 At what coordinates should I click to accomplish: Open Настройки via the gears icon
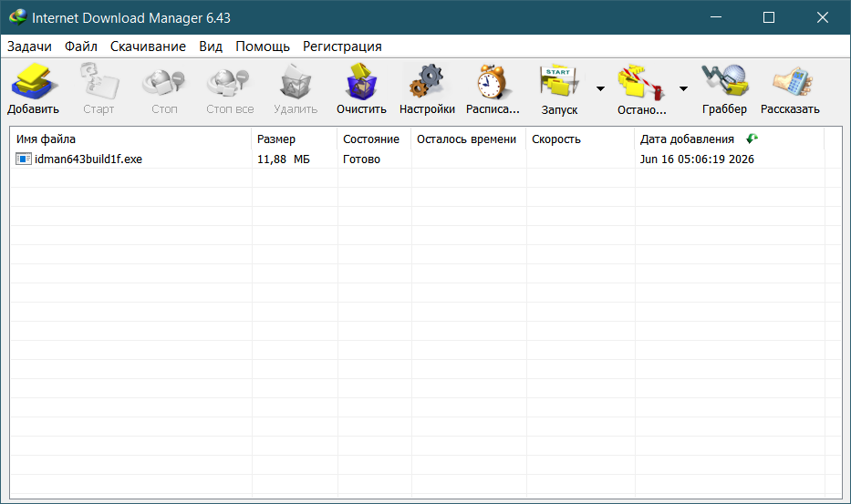click(427, 82)
